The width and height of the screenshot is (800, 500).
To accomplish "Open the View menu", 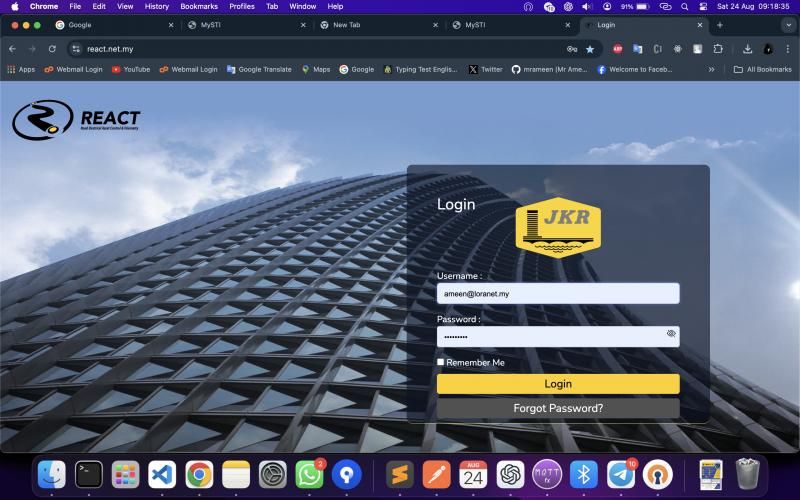I will coord(125,7).
